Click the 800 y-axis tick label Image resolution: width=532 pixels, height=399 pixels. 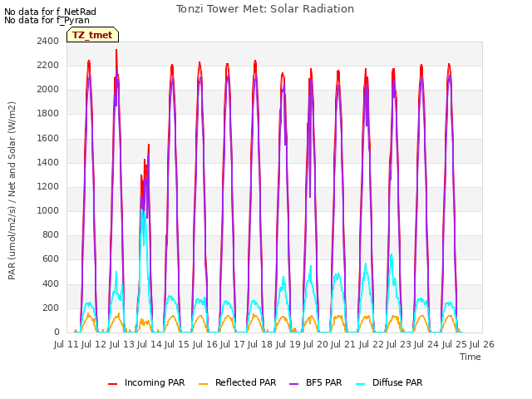click(x=51, y=235)
